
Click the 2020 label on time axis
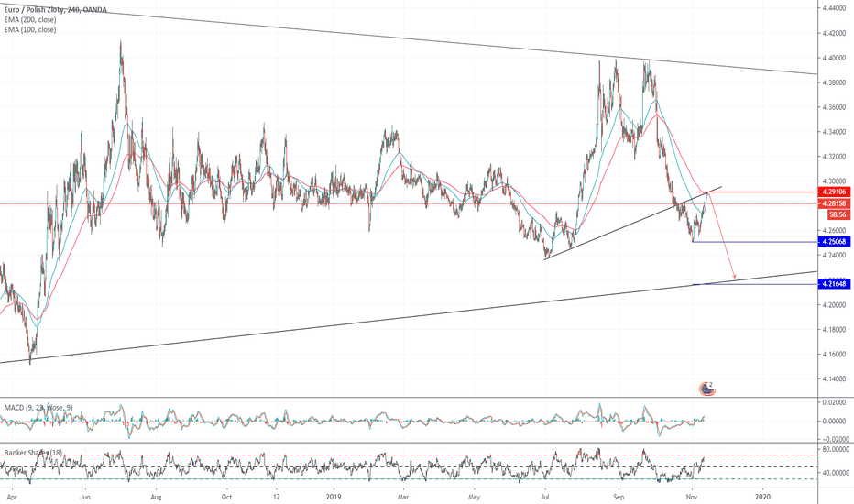point(763,497)
